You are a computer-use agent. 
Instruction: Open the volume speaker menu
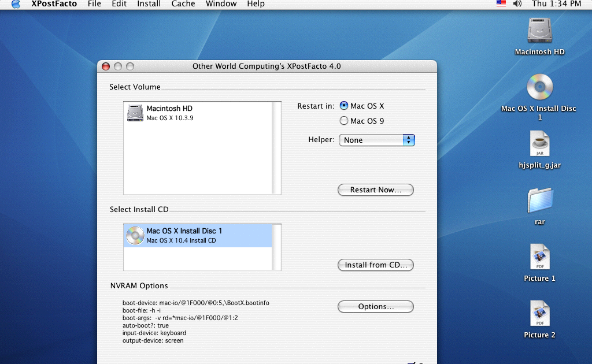[517, 4]
